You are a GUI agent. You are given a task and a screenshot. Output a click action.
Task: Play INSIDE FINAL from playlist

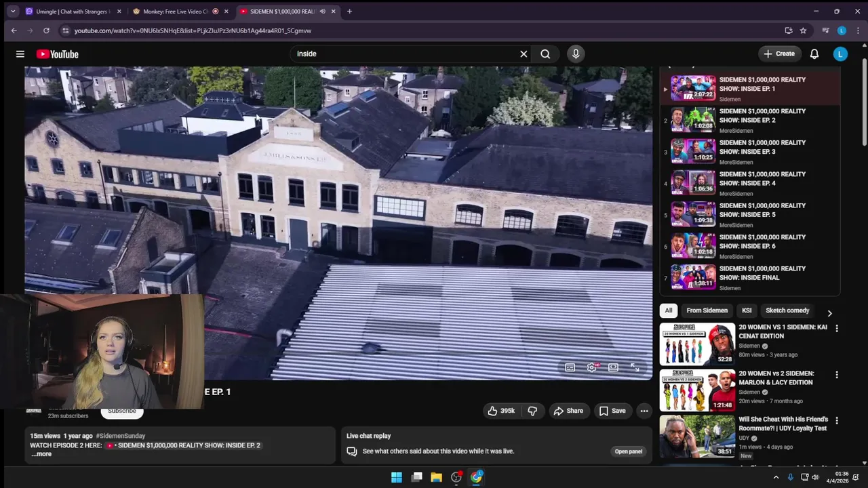tap(751, 278)
